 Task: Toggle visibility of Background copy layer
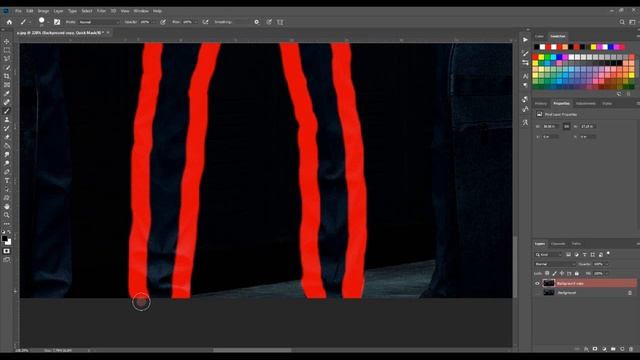coord(537,283)
